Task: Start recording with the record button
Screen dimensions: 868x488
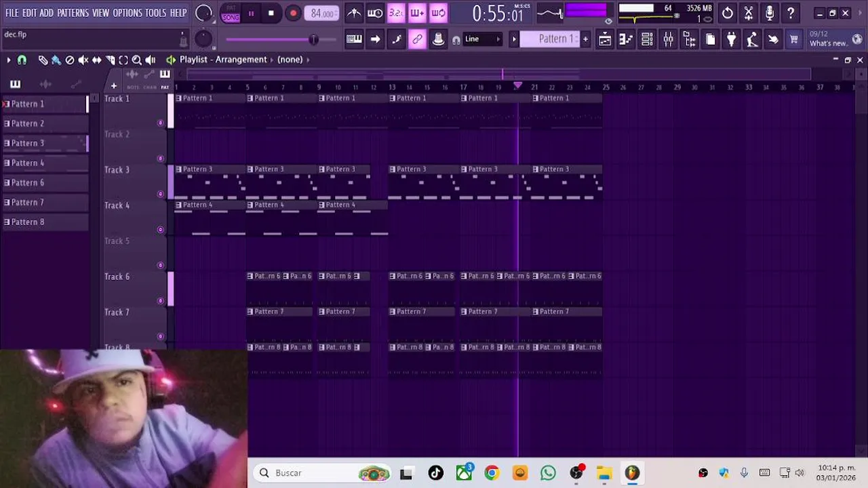Action: point(293,13)
